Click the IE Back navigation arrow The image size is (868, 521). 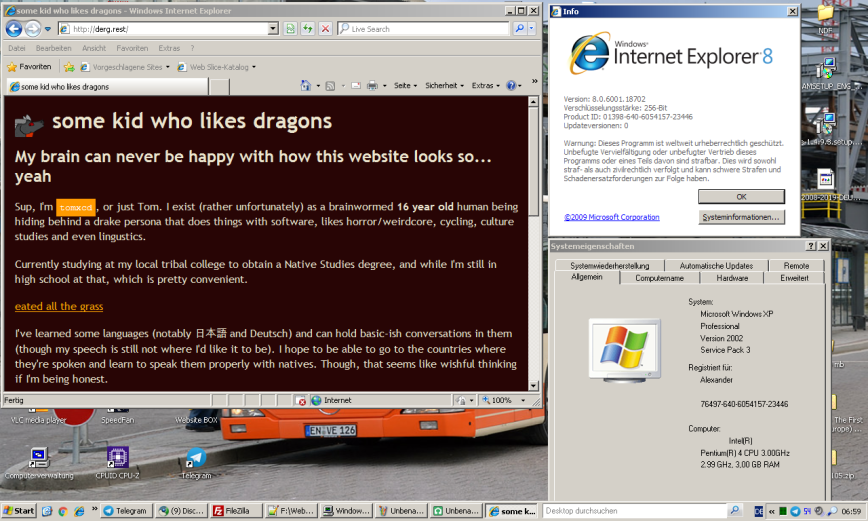click(15, 29)
